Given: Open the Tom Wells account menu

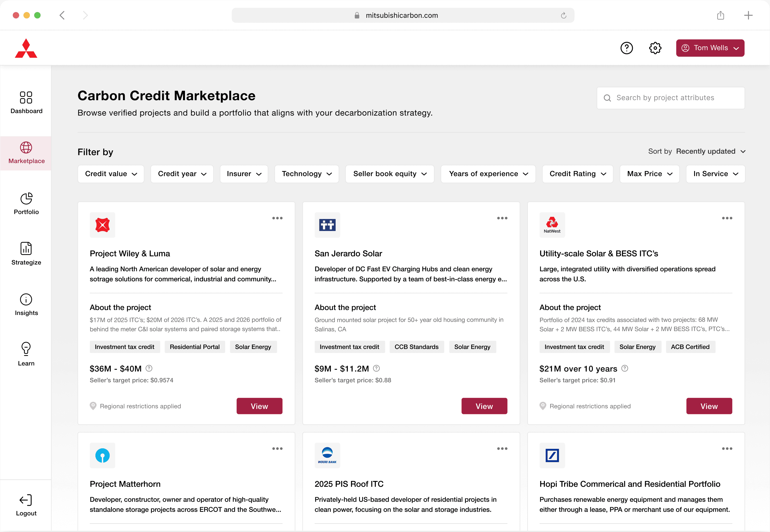Looking at the screenshot, I should pos(710,48).
